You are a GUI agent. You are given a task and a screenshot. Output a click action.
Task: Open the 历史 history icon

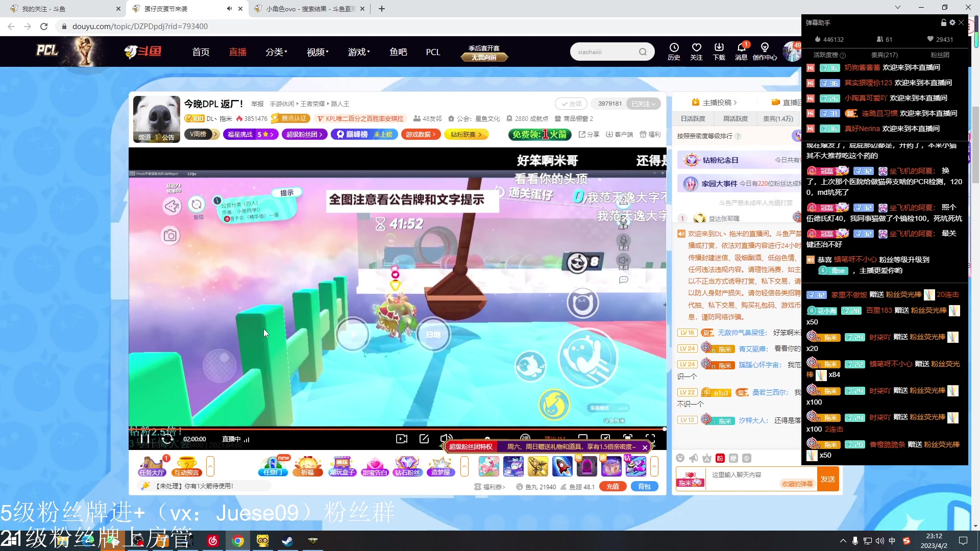674,52
